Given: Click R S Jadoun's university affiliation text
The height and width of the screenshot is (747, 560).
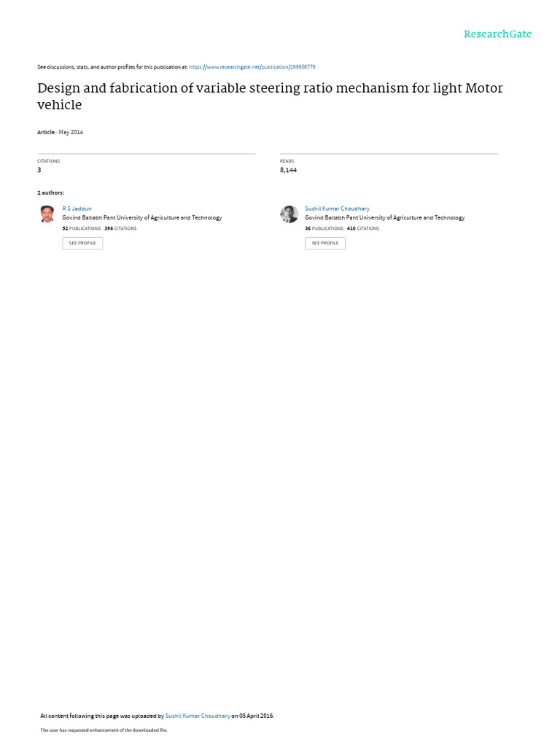Looking at the screenshot, I should [x=142, y=217].
